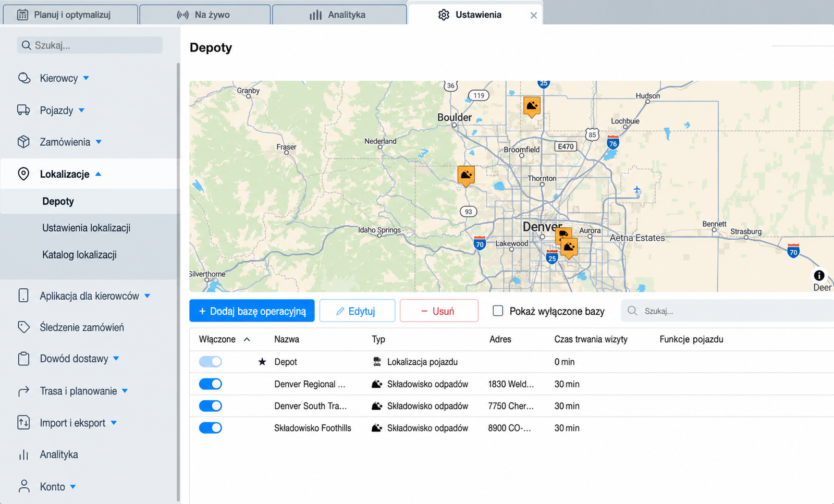Click Dodaj bazę operacyjną button
The image size is (834, 504).
(x=252, y=311)
